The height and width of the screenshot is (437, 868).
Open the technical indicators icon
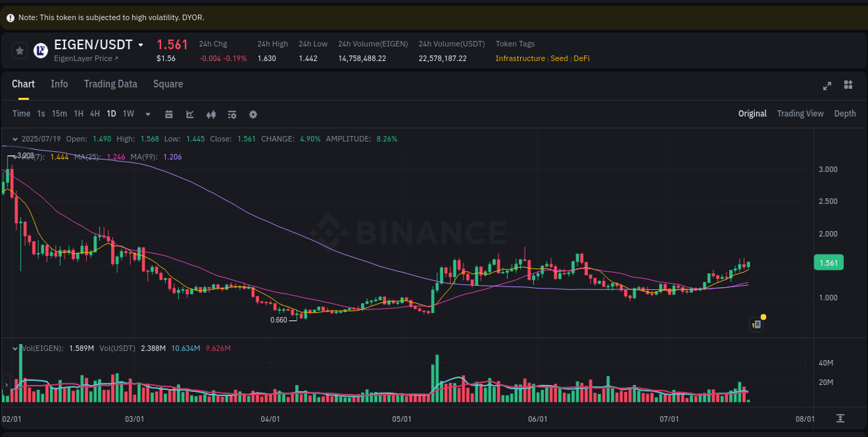click(x=210, y=114)
